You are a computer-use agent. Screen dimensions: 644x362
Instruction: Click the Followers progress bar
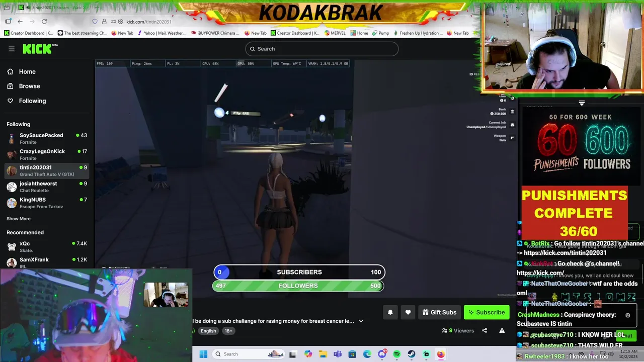298,286
